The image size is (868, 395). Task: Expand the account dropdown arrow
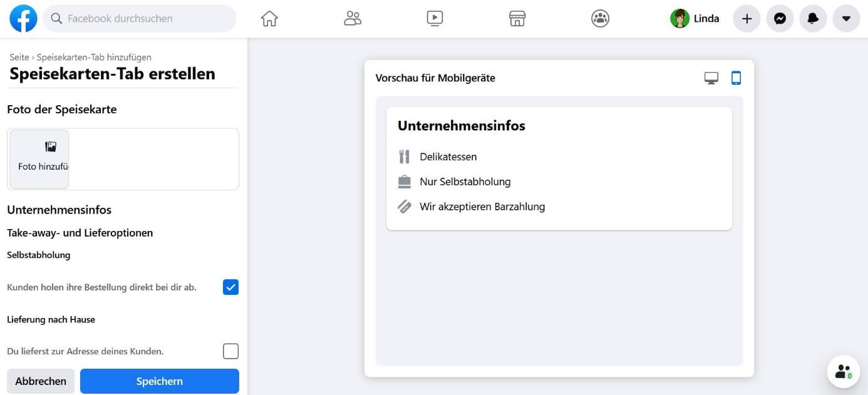click(x=846, y=19)
